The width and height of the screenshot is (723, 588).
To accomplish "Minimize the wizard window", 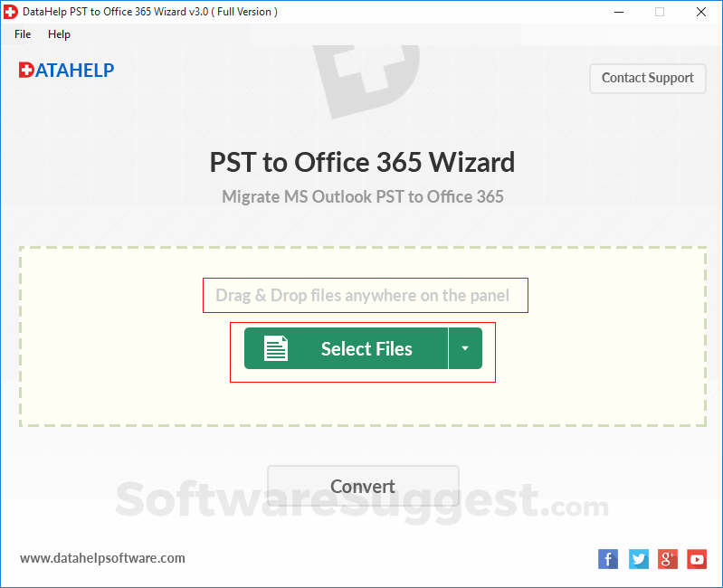I will pyautogui.click(x=619, y=12).
